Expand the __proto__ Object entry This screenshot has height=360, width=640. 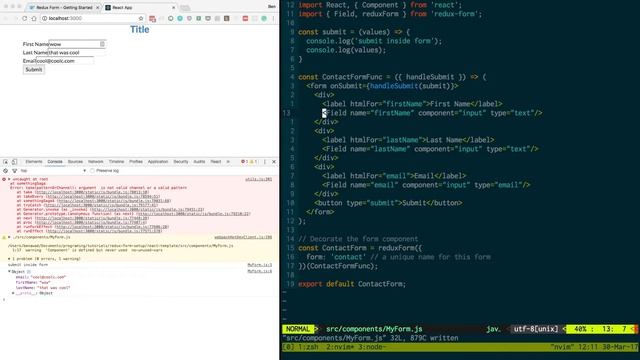(13, 293)
